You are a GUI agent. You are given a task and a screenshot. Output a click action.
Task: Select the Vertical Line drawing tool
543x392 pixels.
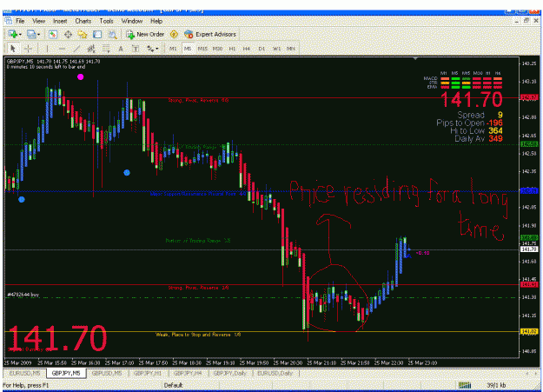point(47,49)
